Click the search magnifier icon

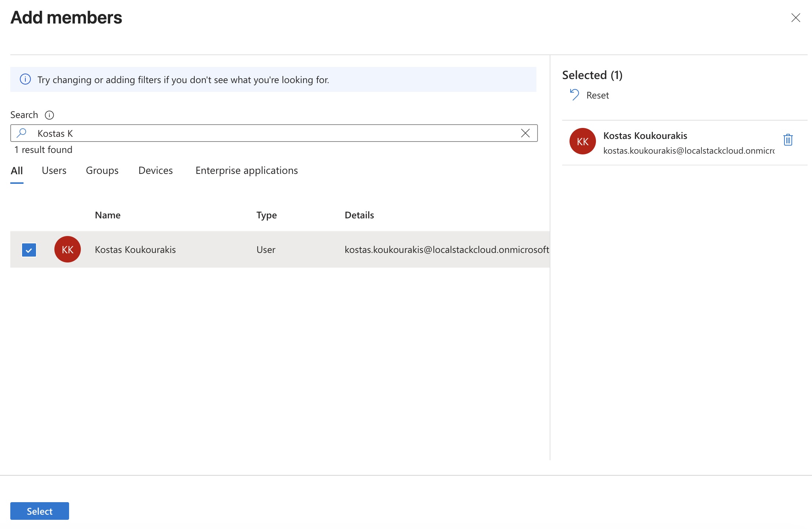click(22, 133)
